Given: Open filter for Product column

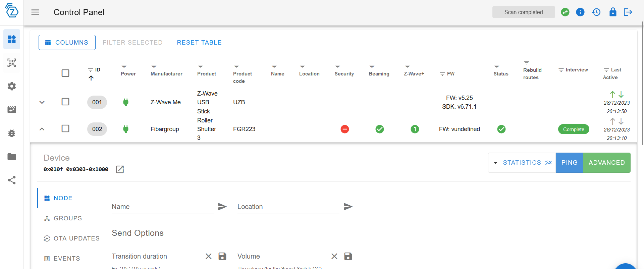Looking at the screenshot, I should (x=201, y=66).
